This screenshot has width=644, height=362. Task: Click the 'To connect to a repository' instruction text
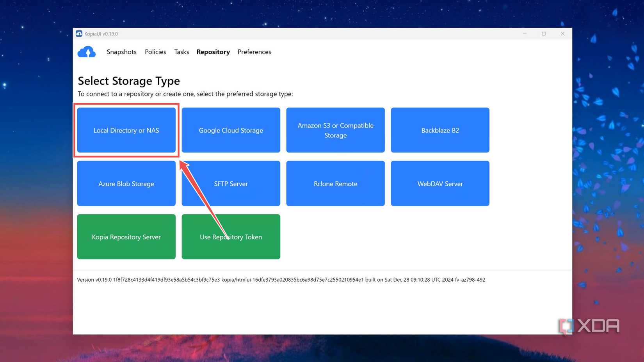click(x=185, y=94)
